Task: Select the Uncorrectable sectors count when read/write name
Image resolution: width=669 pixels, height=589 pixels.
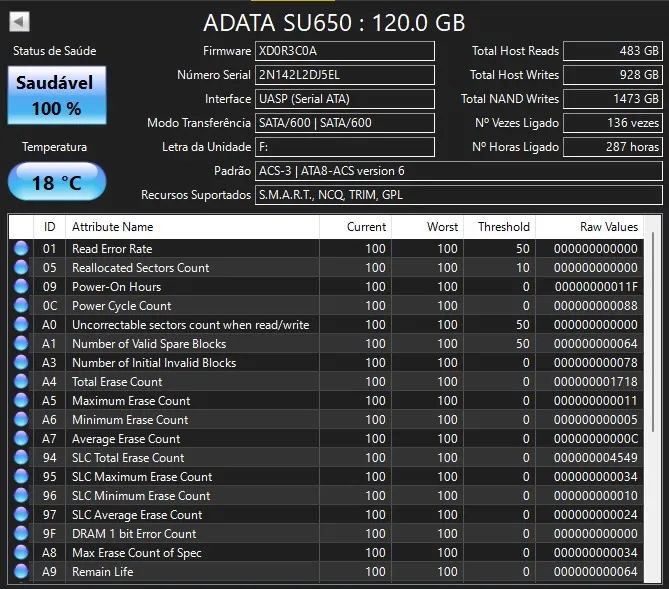Action: click(x=190, y=325)
